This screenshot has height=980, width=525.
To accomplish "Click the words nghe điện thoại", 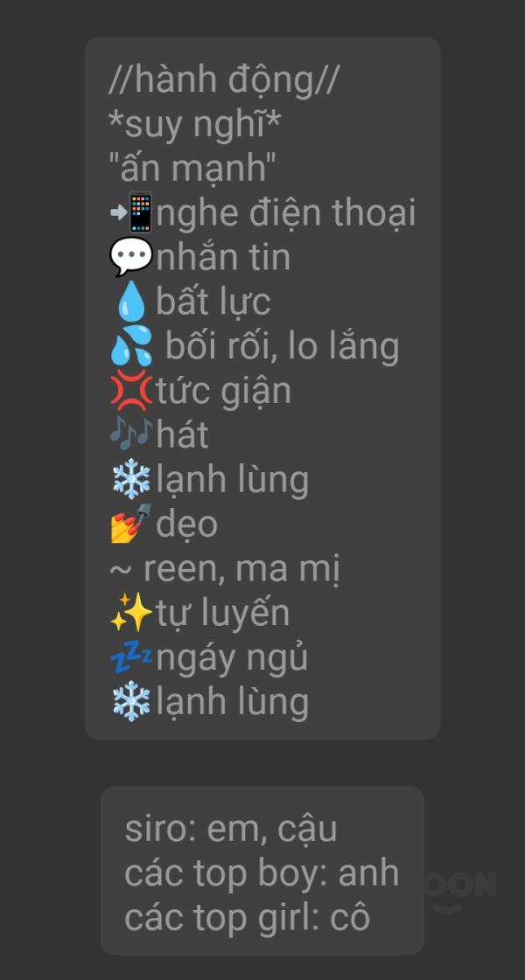I will coord(286,214).
